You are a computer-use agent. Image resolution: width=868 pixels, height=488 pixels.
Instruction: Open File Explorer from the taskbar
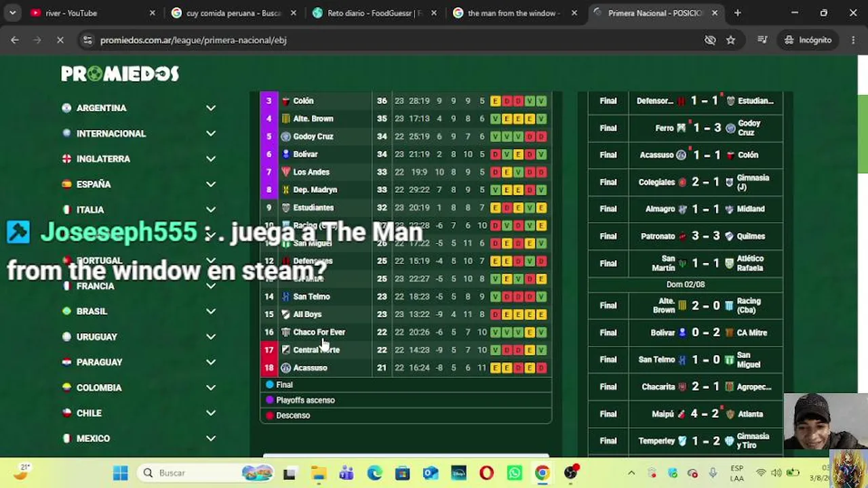pyautogui.click(x=319, y=473)
